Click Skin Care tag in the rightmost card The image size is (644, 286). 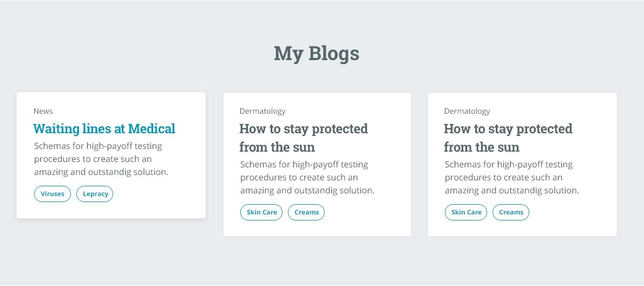(466, 212)
